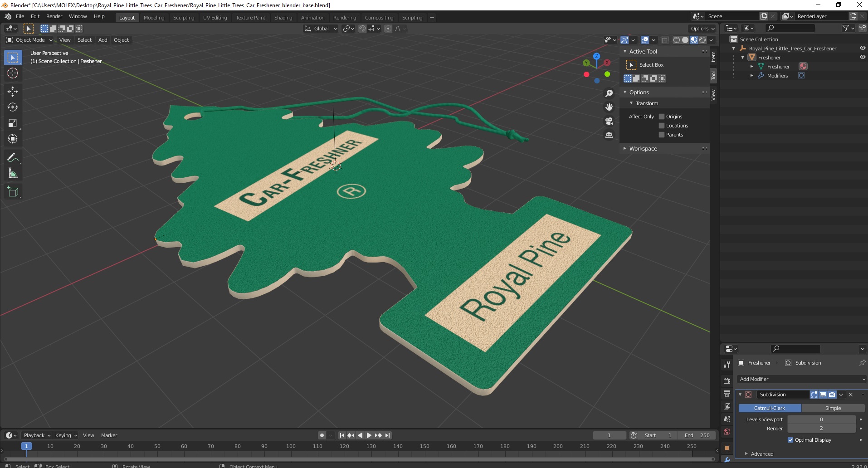Switch to the UV Editing workspace tab

[x=215, y=18]
